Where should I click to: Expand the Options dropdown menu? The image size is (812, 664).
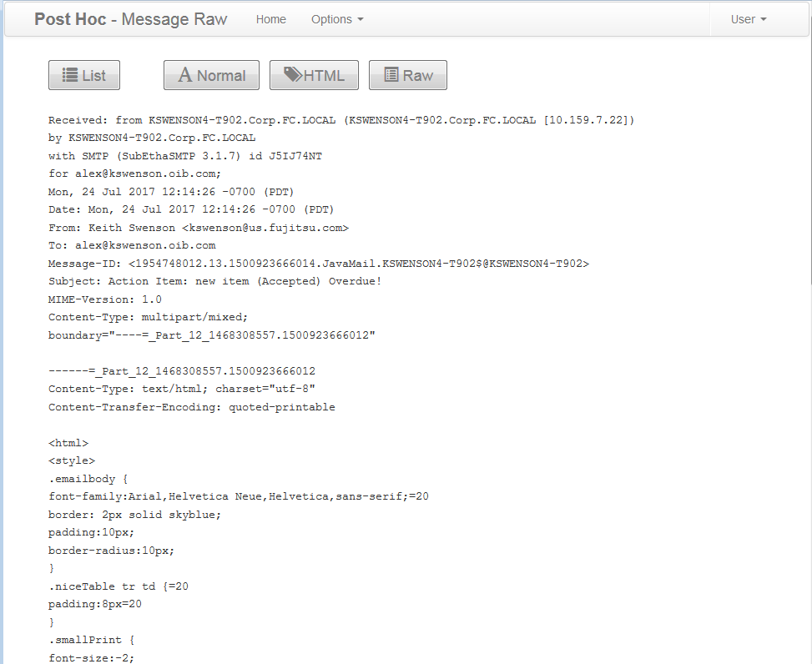pos(337,19)
